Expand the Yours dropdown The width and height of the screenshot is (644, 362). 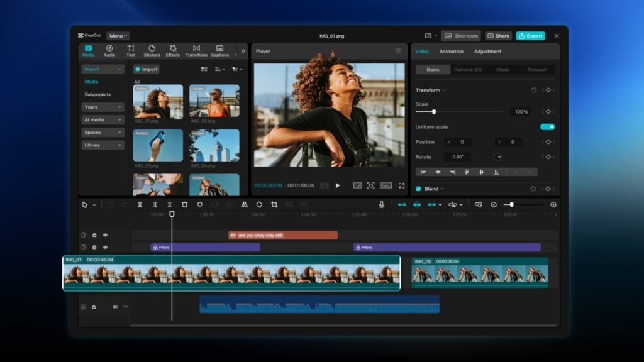point(103,107)
